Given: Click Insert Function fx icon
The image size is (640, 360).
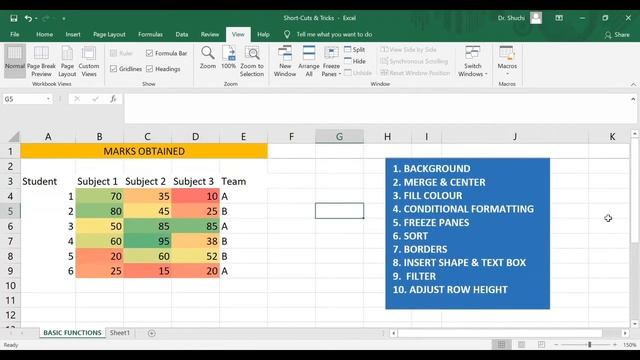Looking at the screenshot, I should [113, 99].
